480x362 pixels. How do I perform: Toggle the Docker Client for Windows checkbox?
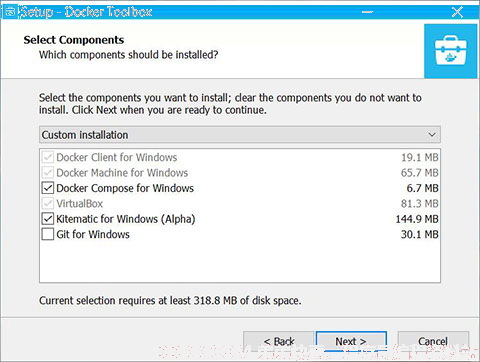48,157
